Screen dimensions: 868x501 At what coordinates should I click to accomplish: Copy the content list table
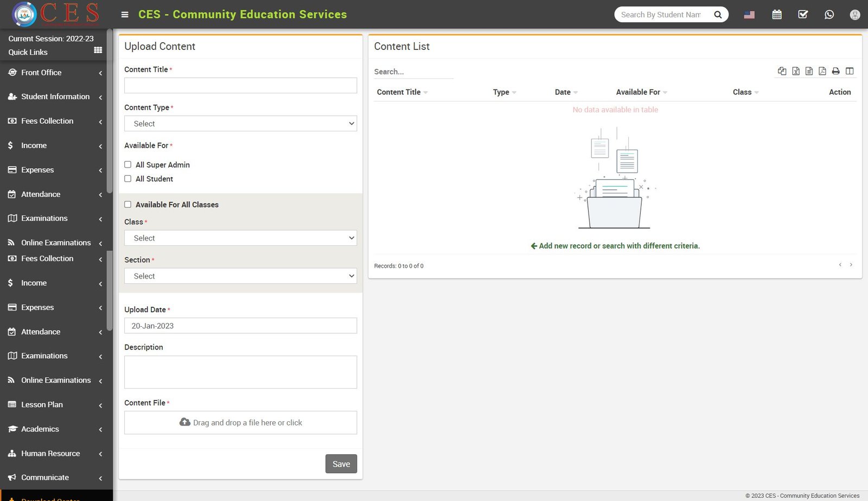(782, 71)
